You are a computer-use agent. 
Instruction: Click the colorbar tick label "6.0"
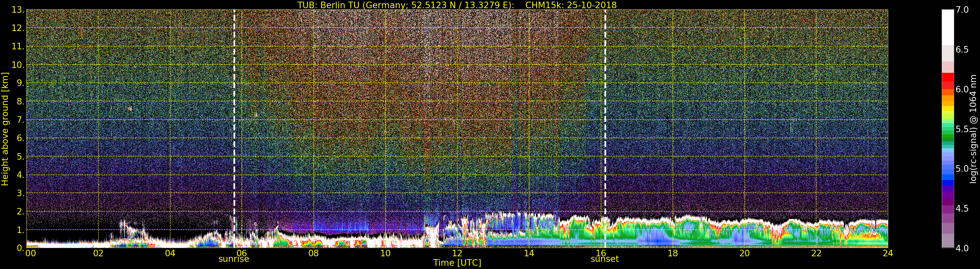(962, 89)
